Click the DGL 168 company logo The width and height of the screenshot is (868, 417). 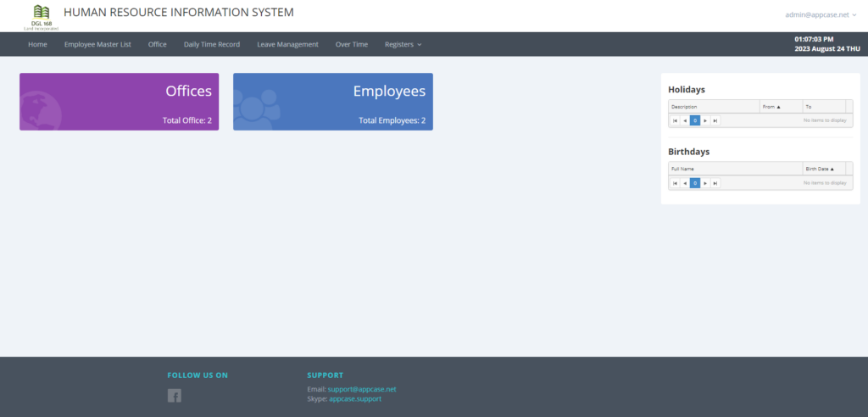click(x=41, y=17)
